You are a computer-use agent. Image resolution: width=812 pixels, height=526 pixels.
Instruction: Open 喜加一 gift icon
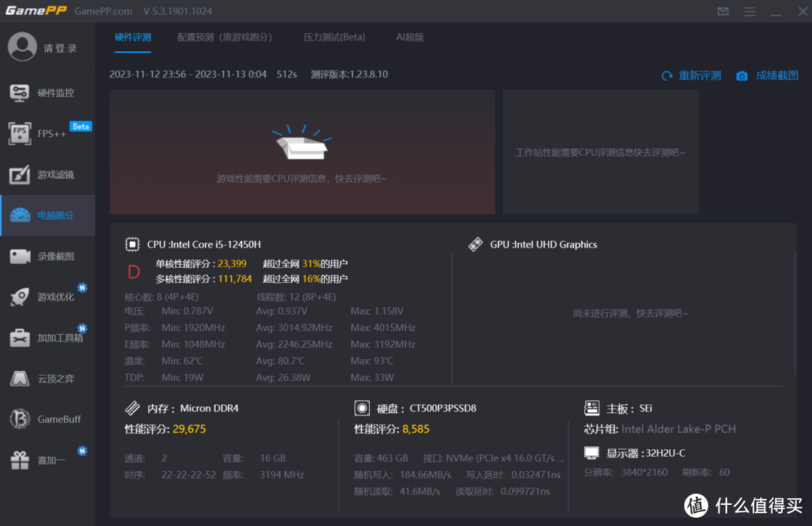20,460
